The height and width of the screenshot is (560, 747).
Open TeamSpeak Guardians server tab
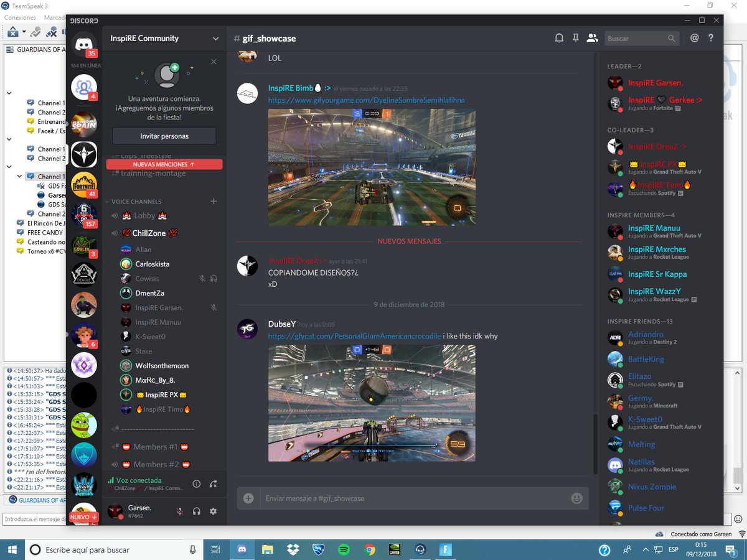click(37, 500)
